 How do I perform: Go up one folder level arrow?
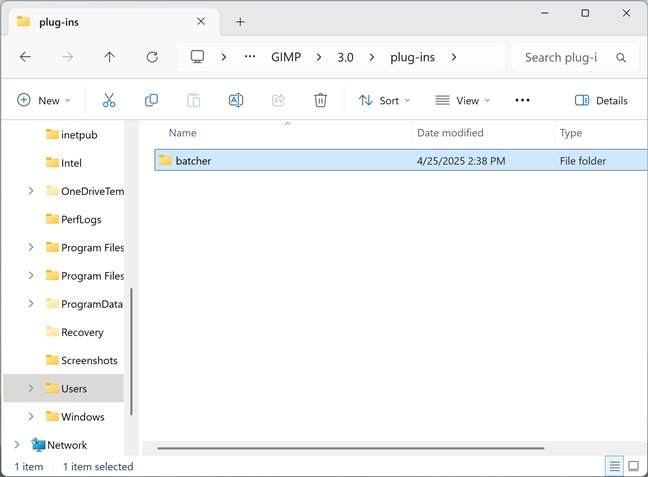(x=110, y=57)
